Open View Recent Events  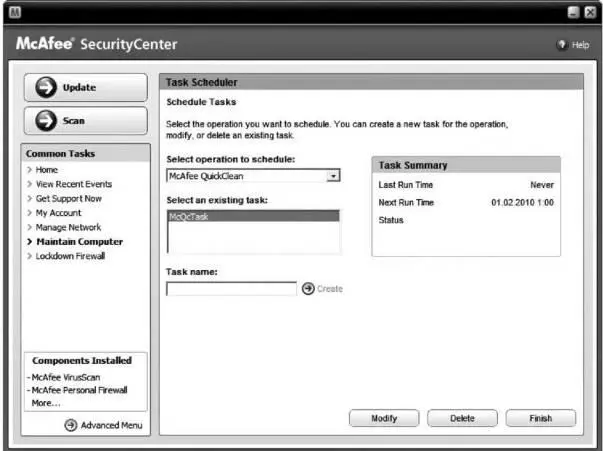(x=74, y=184)
